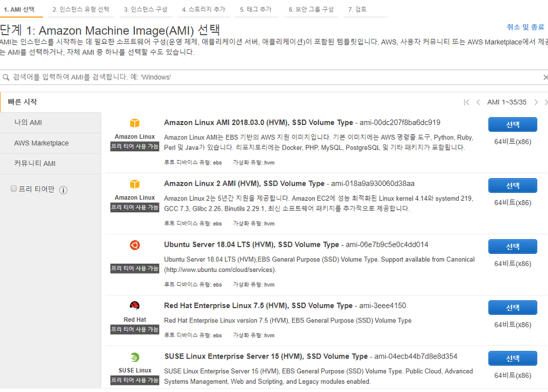Click the Amazon Linux AMI 2018.03.0 (HVM) title

[x=258, y=123]
